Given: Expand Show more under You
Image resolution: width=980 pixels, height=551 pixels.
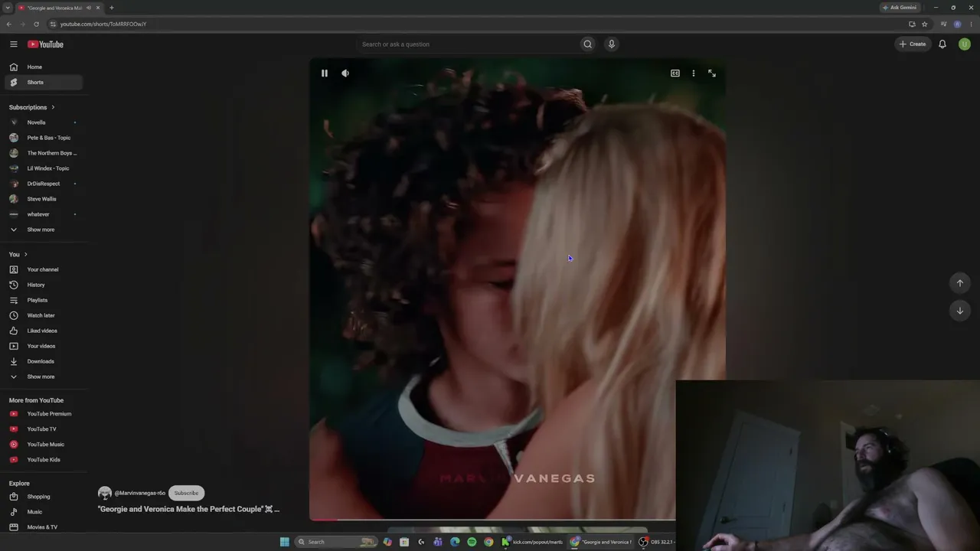Looking at the screenshot, I should [43, 377].
